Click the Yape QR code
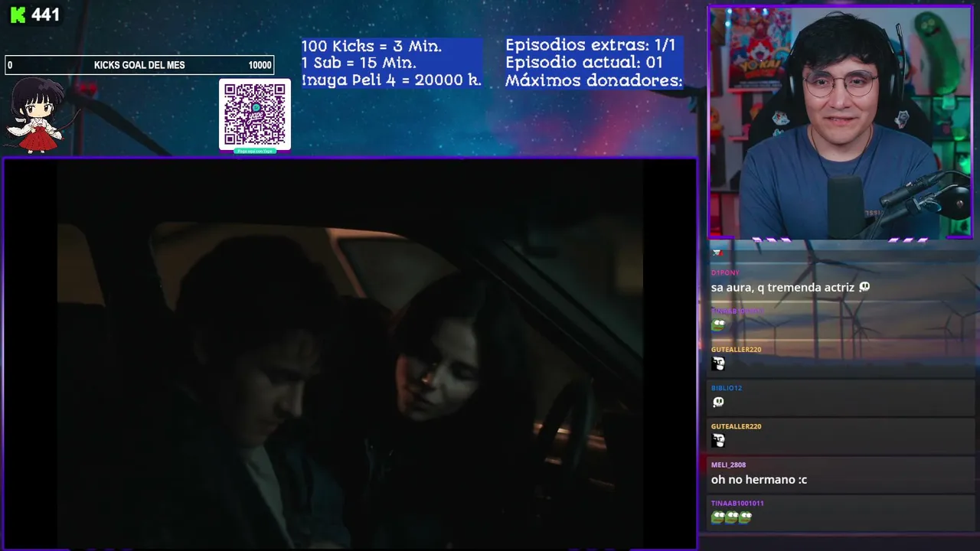 pos(255,114)
